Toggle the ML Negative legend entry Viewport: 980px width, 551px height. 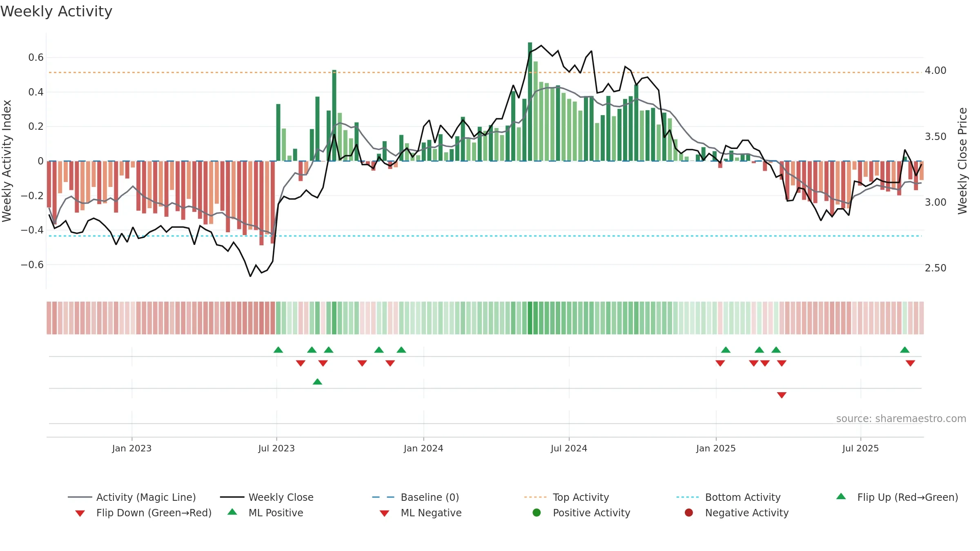point(421,513)
